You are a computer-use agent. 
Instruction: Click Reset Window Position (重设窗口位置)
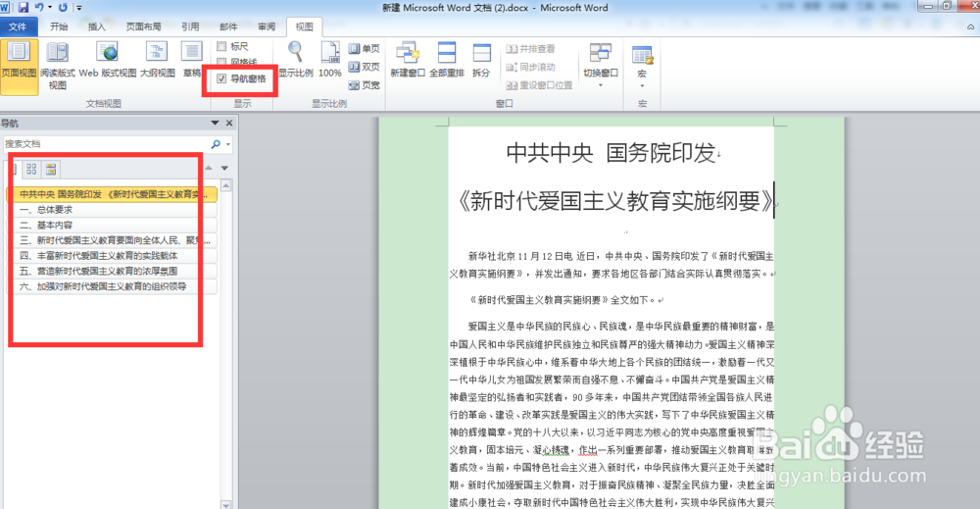click(539, 85)
